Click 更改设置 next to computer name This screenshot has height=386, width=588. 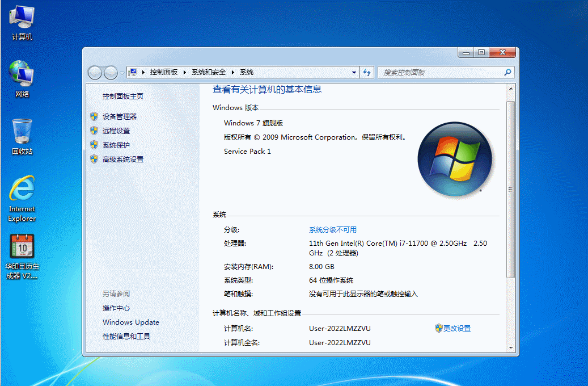tap(456, 328)
